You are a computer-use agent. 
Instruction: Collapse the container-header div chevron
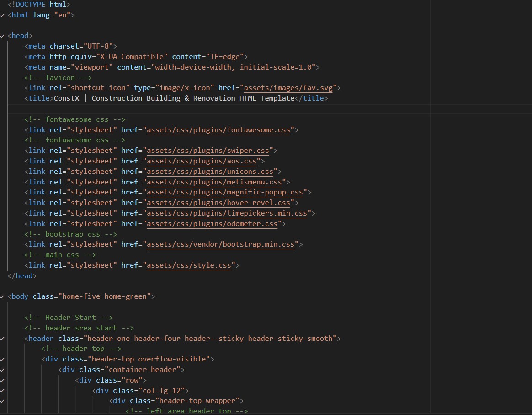click(x=2, y=370)
